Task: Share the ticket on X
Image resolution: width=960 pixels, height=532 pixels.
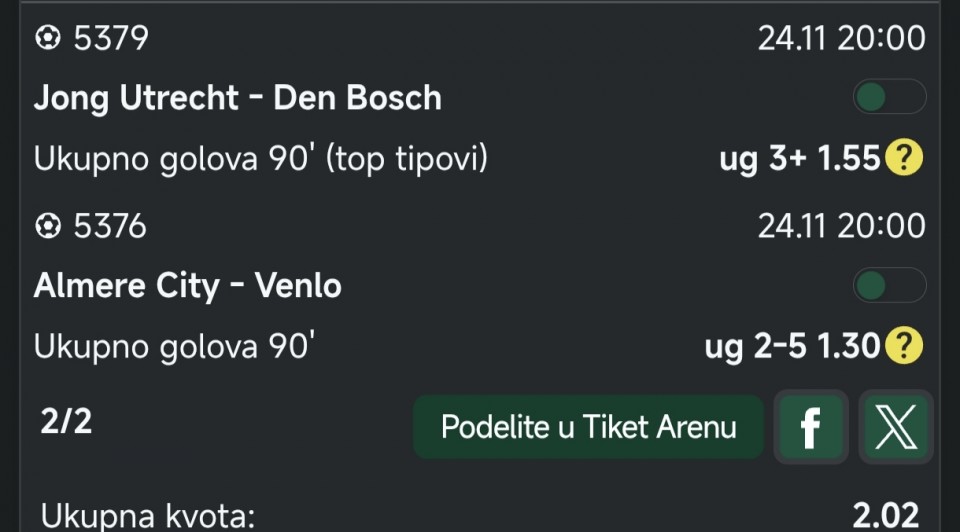Action: tap(896, 427)
